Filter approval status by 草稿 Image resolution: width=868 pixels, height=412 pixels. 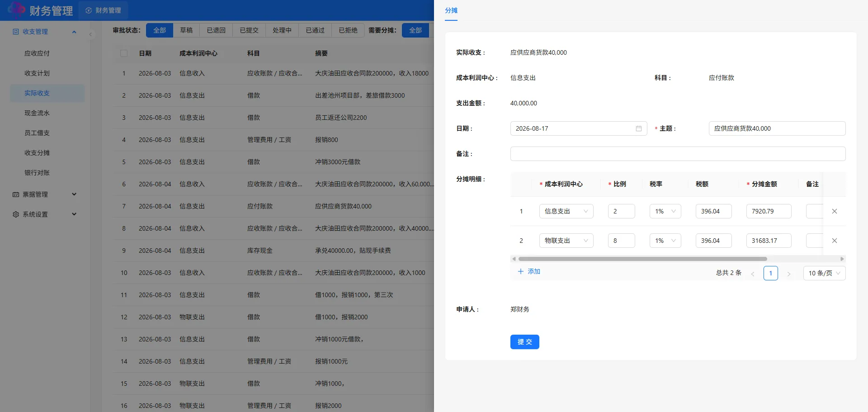click(186, 30)
